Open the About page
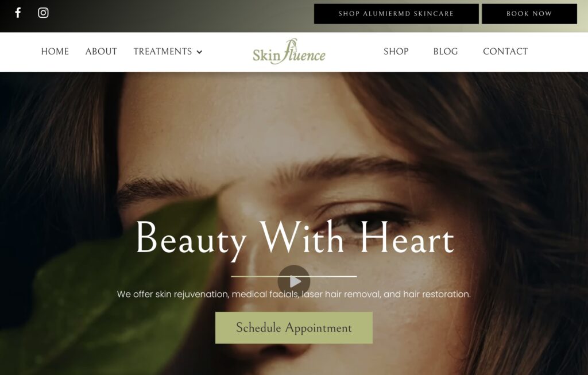 (101, 51)
